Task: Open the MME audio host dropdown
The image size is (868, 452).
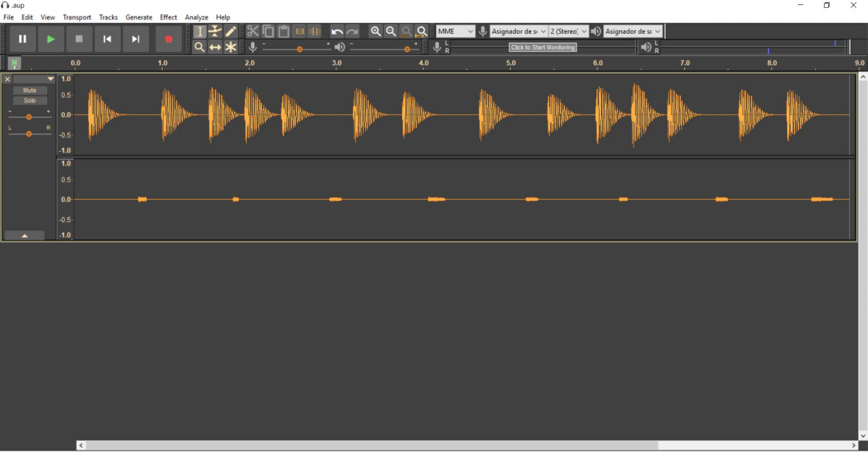Action: [456, 31]
